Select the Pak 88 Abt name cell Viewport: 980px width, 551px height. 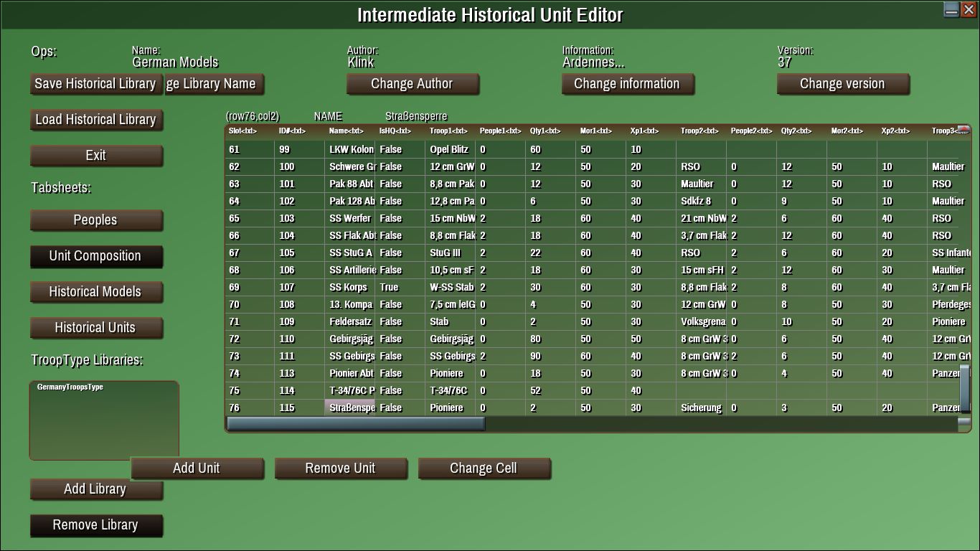[350, 184]
